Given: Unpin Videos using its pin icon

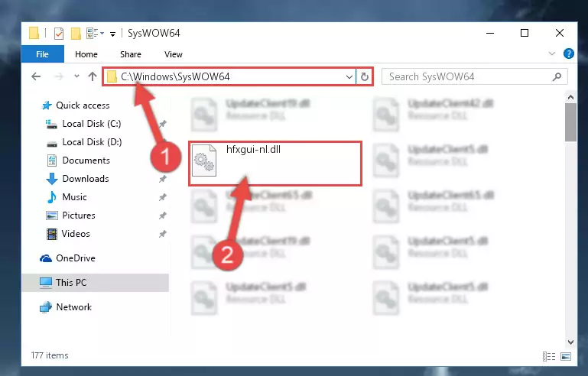Looking at the screenshot, I should 162,234.
